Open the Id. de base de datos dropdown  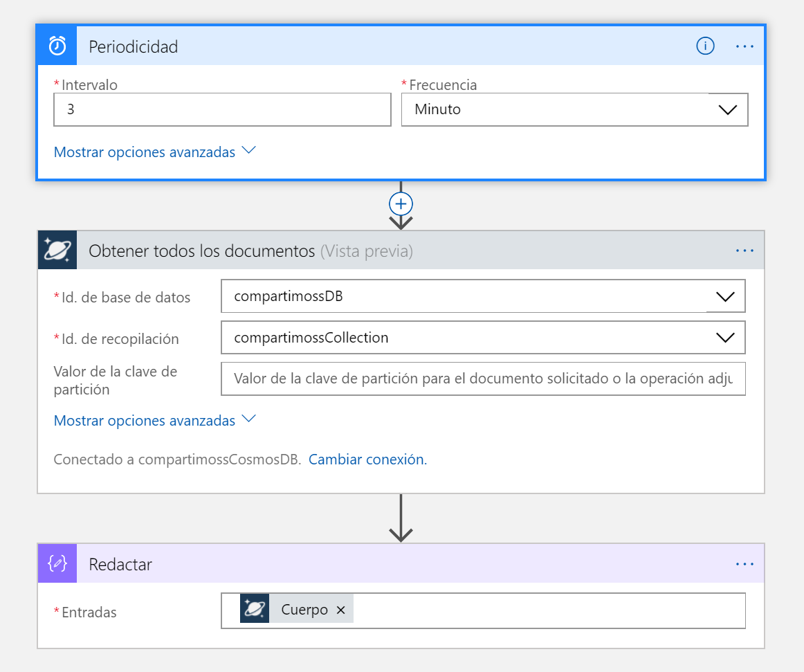pos(725,296)
